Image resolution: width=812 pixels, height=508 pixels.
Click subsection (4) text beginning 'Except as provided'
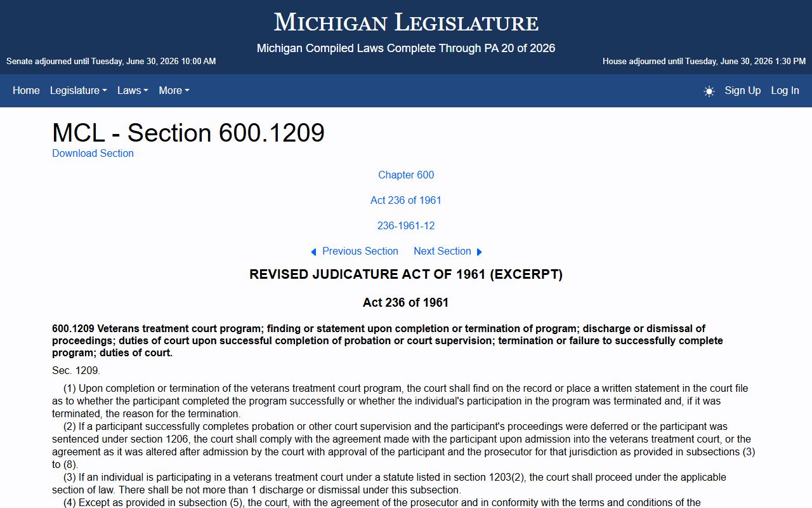click(x=382, y=502)
